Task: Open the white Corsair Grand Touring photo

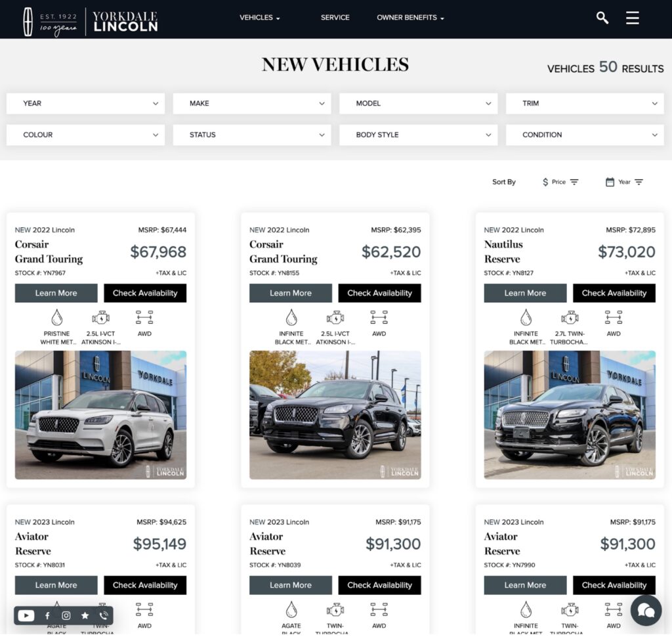Action: tap(100, 415)
